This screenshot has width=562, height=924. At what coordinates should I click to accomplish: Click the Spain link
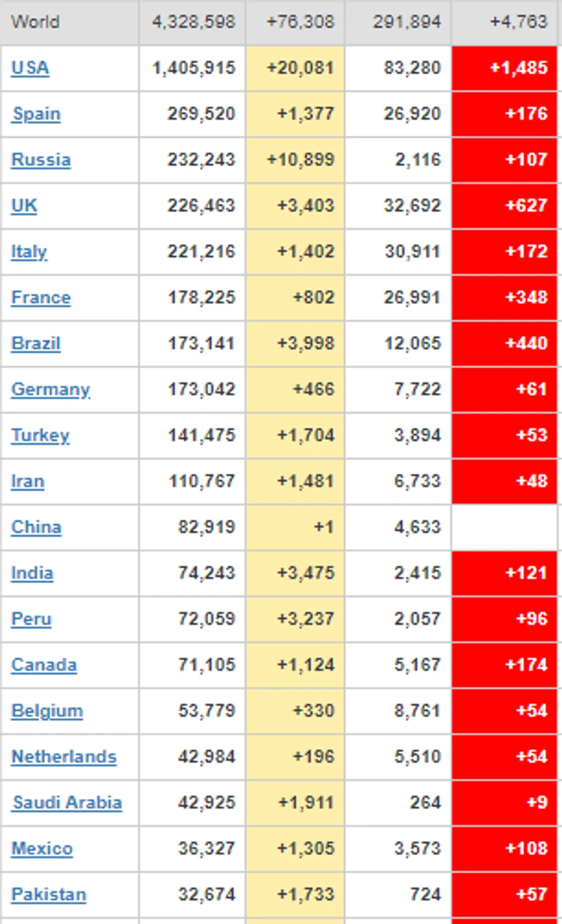click(36, 114)
